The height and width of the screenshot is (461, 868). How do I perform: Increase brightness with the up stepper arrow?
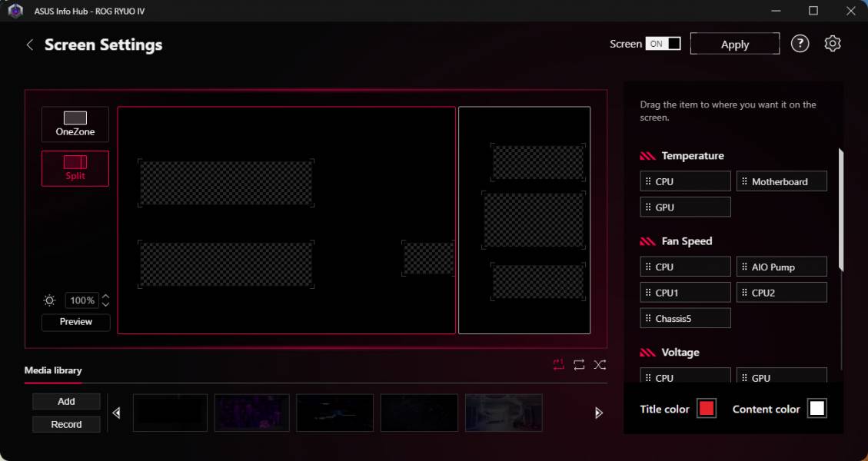pyautogui.click(x=105, y=297)
